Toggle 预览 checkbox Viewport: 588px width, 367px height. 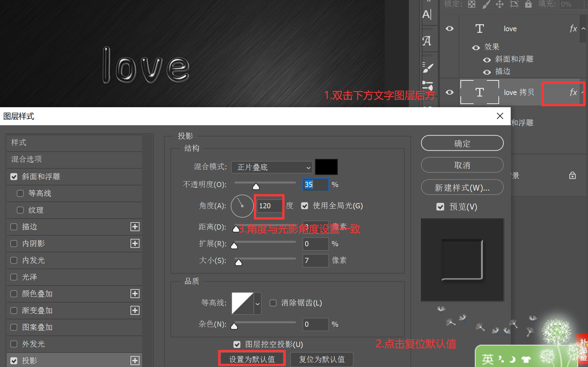(x=440, y=207)
